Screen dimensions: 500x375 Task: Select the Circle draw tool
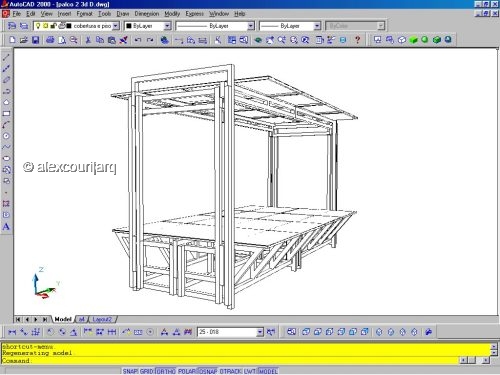click(6, 136)
